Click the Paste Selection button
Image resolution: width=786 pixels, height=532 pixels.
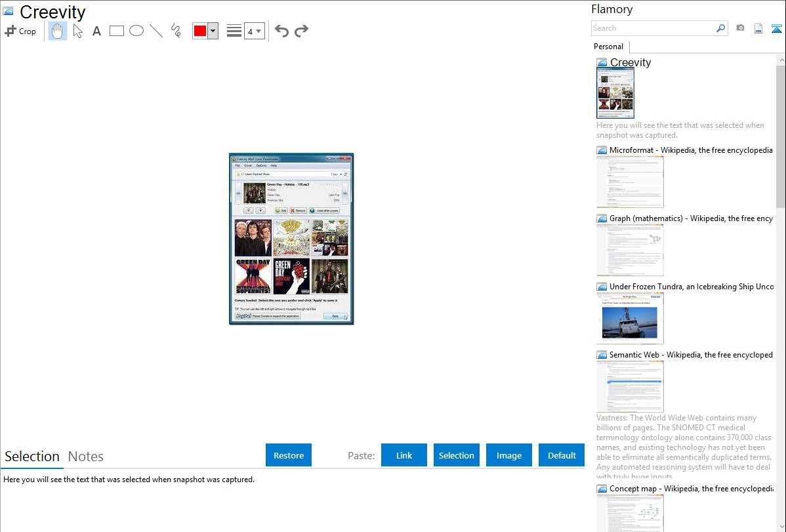pyautogui.click(x=456, y=455)
